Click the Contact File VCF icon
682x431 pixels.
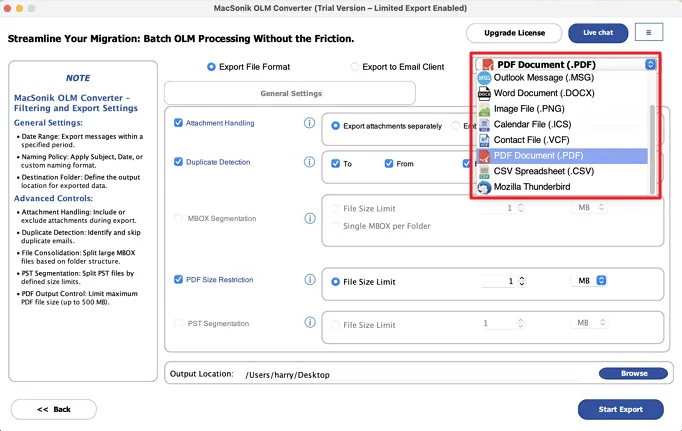click(x=484, y=140)
